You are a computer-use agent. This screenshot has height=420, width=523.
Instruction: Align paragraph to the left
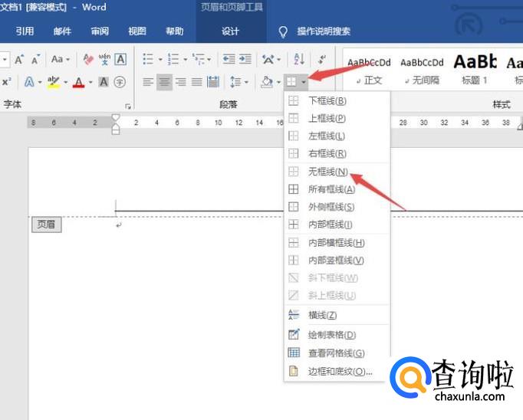click(148, 82)
